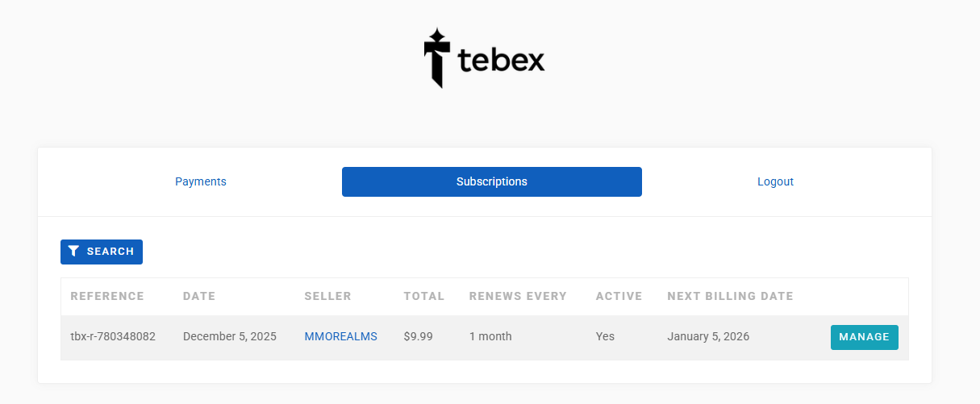Click the 1 month renewal cell

point(490,336)
